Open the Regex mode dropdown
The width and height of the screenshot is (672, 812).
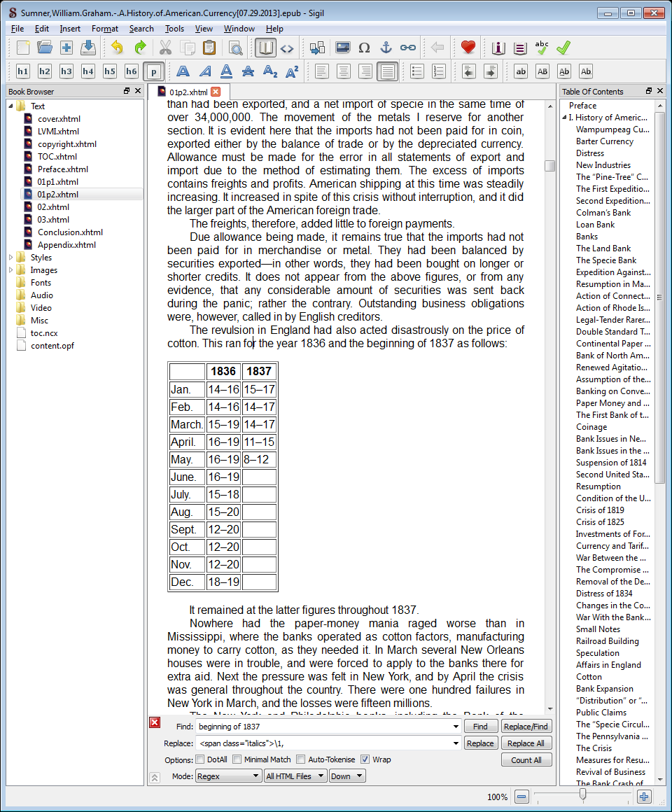pos(228,776)
